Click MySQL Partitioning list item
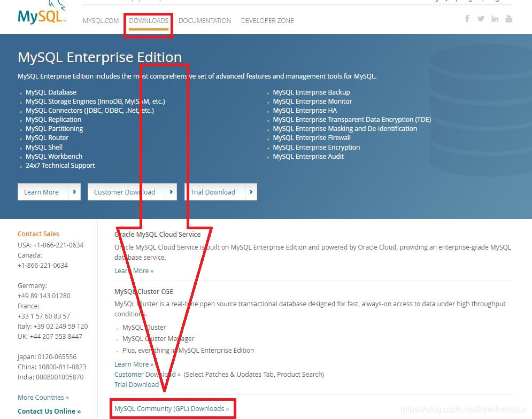Image resolution: width=532 pixels, height=419 pixels. [55, 129]
